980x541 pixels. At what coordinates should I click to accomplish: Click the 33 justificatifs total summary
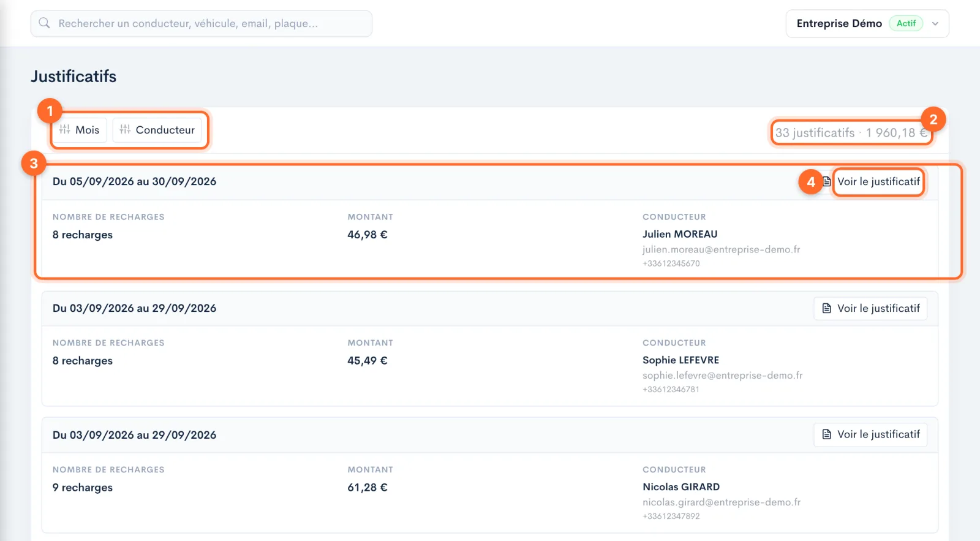pyautogui.click(x=851, y=132)
